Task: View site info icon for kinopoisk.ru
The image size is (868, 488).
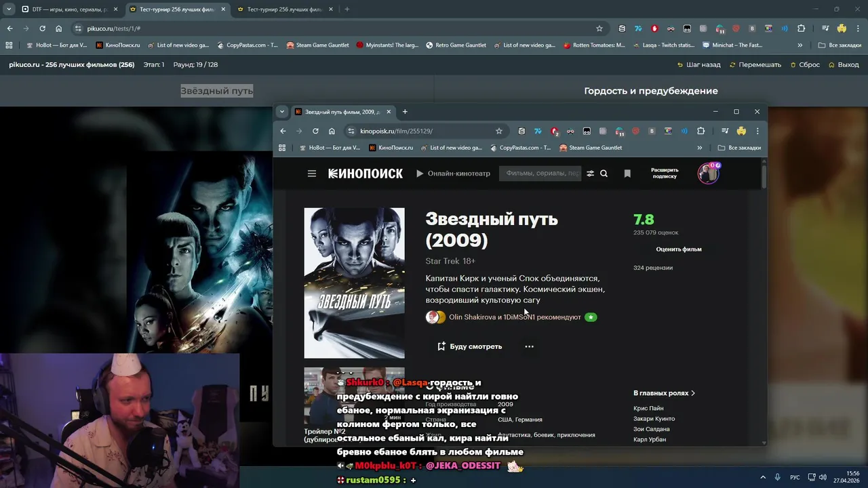Action: tap(351, 131)
